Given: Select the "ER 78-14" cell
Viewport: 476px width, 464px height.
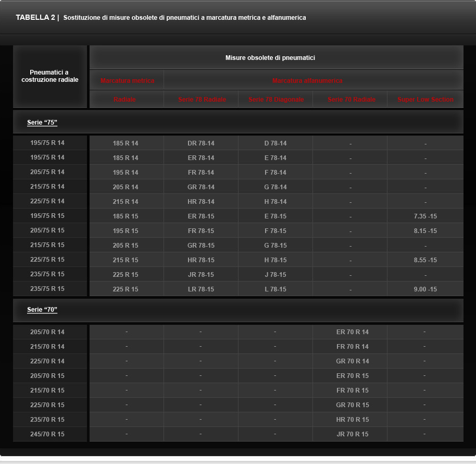Looking at the screenshot, I should click(x=201, y=157).
